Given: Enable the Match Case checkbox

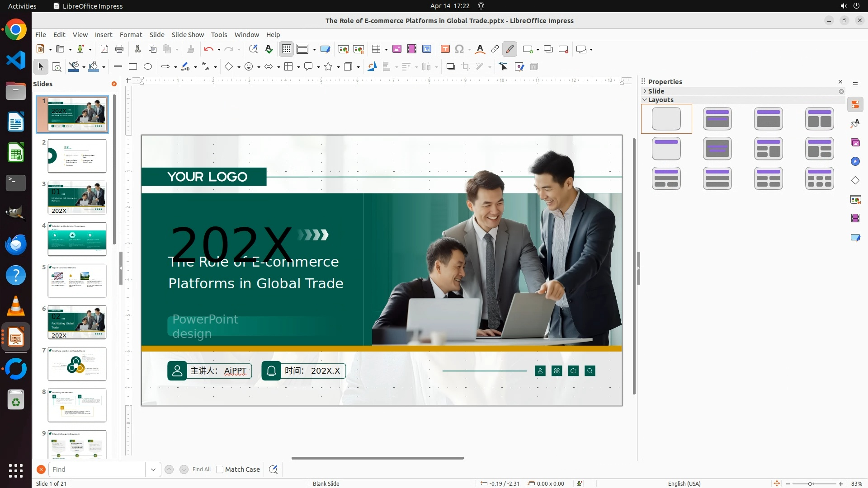Looking at the screenshot, I should coord(220,469).
